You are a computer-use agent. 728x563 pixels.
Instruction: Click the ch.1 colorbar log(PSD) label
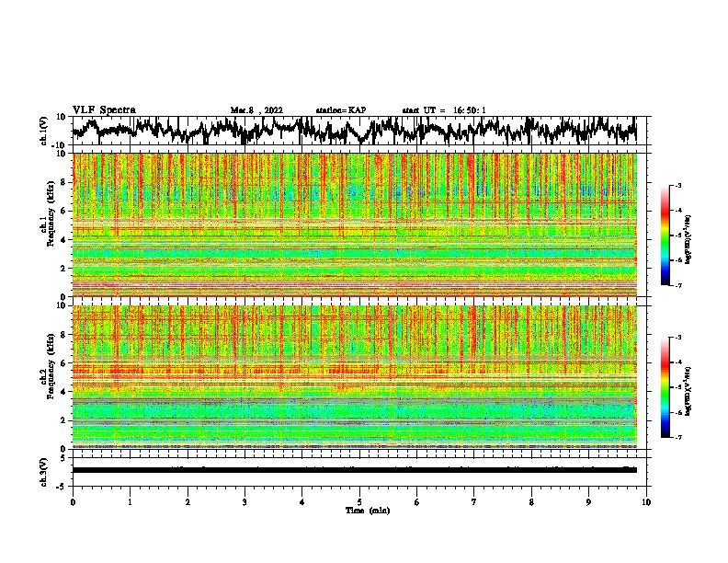click(x=688, y=239)
